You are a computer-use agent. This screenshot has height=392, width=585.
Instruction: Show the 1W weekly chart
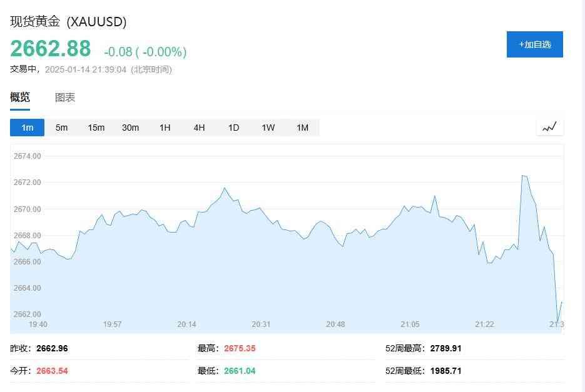click(x=268, y=128)
